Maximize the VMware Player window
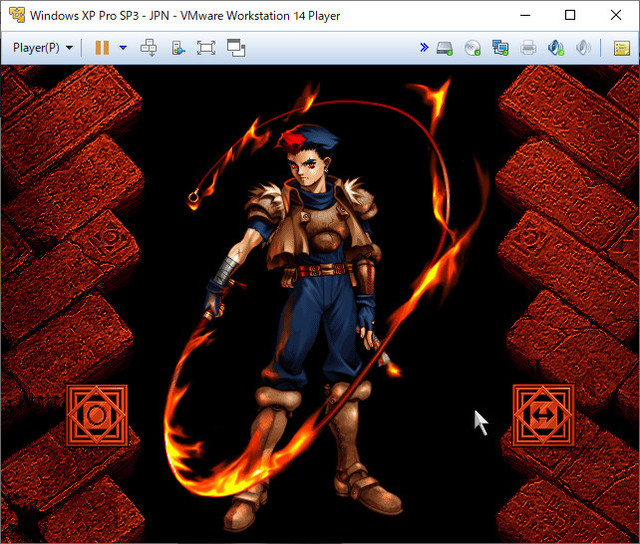640x544 pixels. pos(570,16)
